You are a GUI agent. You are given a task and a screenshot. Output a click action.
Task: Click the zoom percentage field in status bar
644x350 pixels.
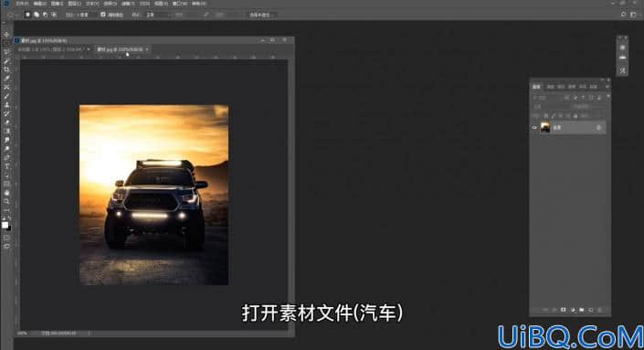pyautogui.click(x=23, y=334)
